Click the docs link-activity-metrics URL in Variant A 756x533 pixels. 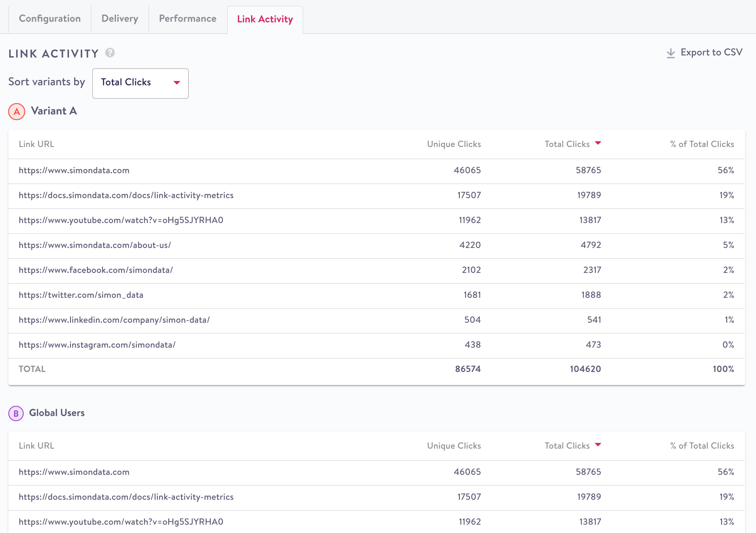(x=126, y=196)
